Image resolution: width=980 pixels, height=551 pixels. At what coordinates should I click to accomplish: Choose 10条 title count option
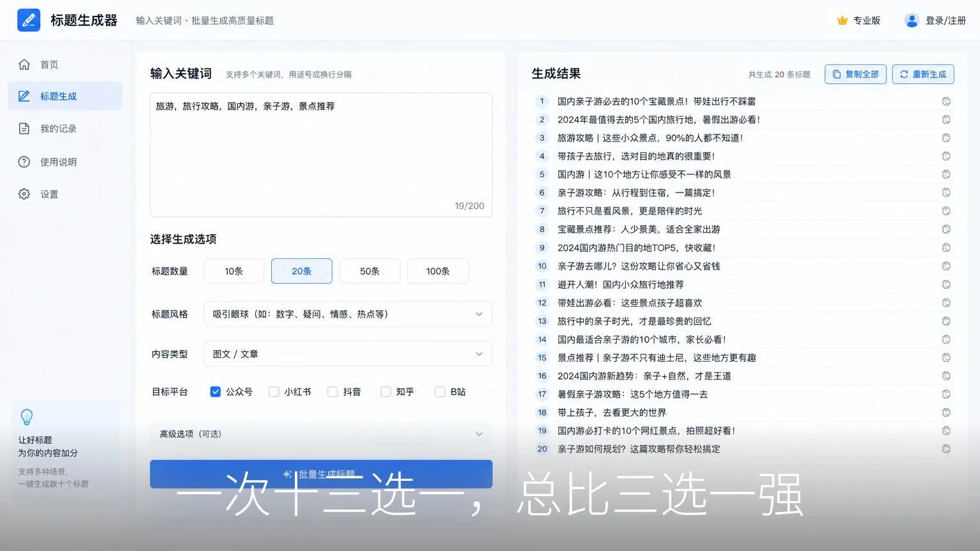pos(234,271)
